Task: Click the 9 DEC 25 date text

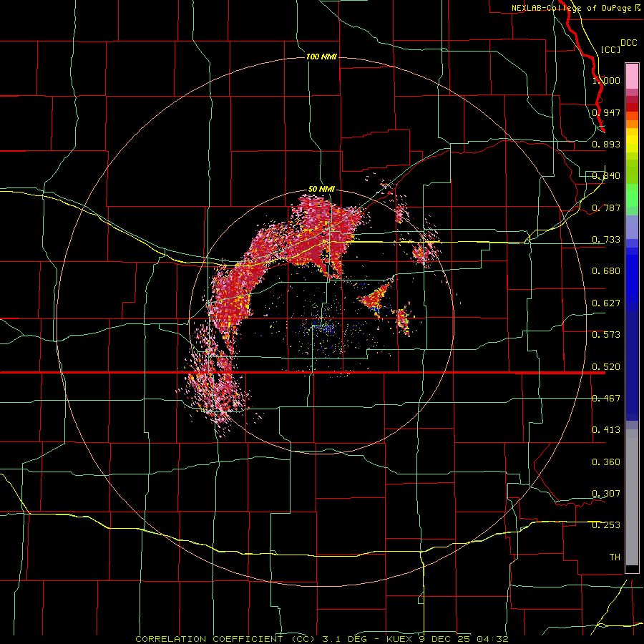Action: 445,639
